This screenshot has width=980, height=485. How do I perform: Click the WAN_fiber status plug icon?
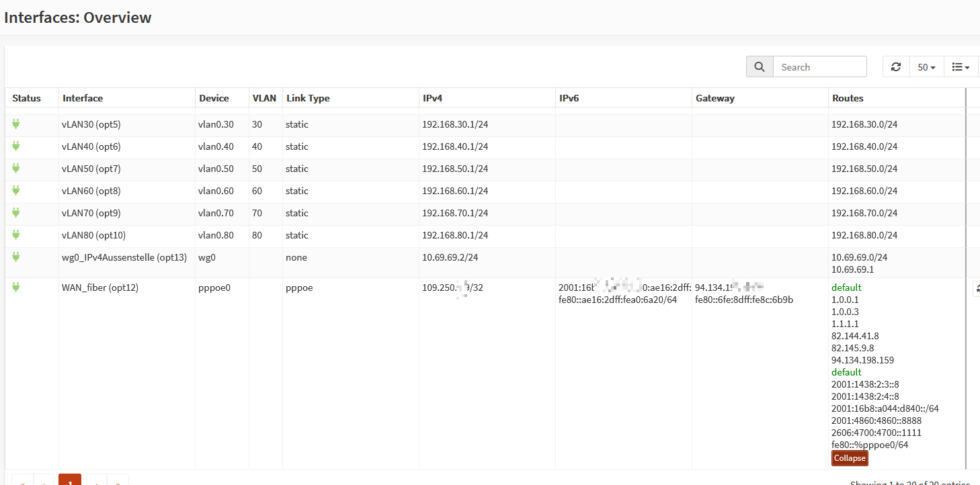click(16, 288)
